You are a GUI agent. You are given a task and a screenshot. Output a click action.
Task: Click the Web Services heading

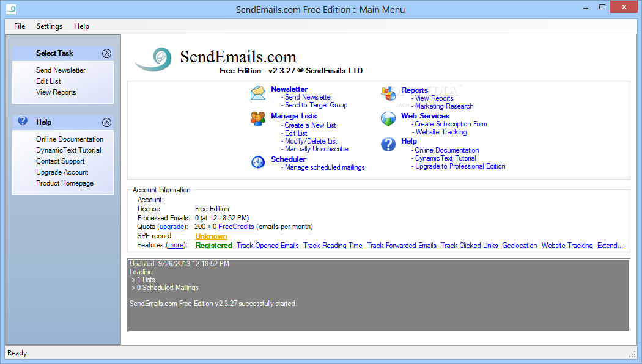point(425,116)
